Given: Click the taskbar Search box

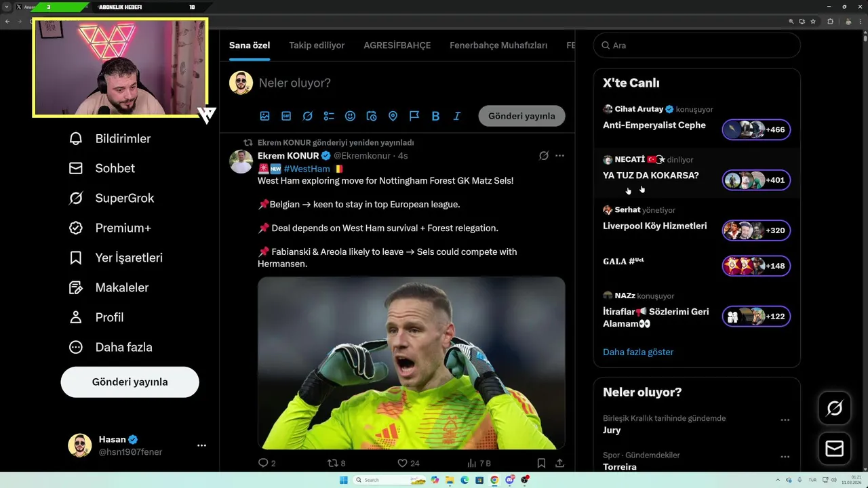Looking at the screenshot, I should 390,480.
